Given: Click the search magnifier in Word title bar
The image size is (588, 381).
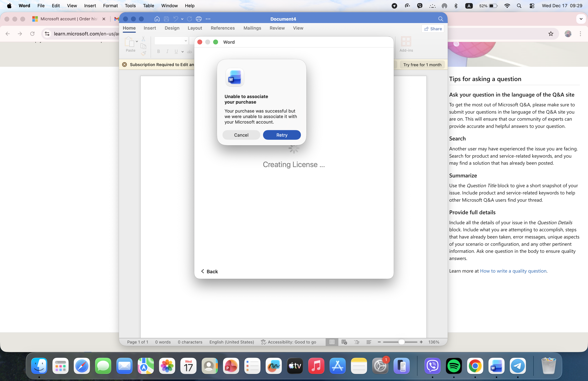Looking at the screenshot, I should 440,19.
